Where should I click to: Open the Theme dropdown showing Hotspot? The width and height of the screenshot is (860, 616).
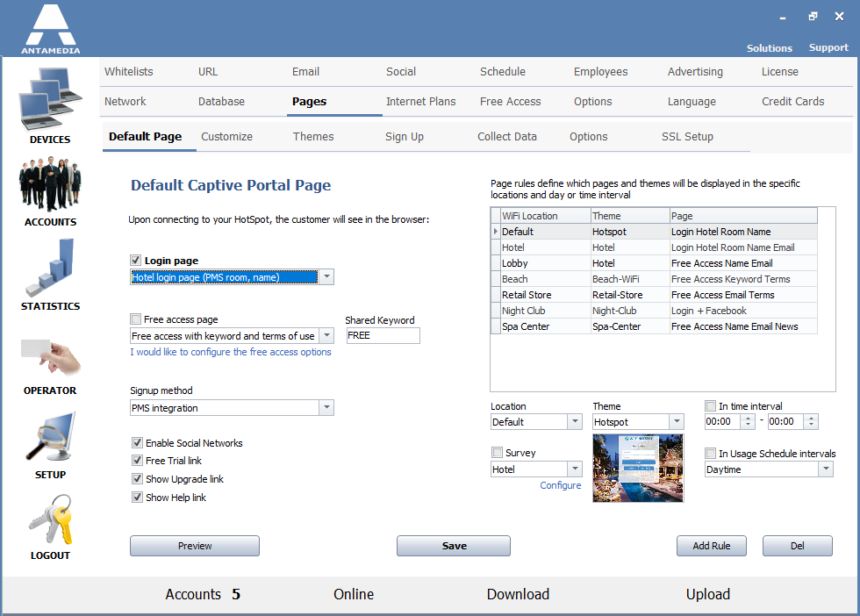[x=677, y=421]
